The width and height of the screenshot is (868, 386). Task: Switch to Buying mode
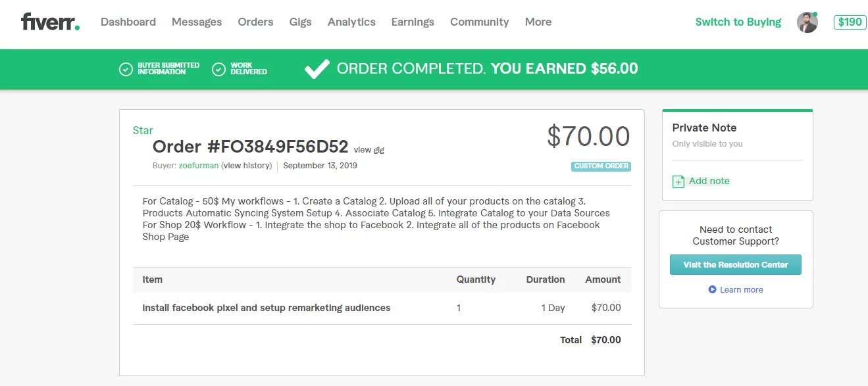(x=738, y=22)
